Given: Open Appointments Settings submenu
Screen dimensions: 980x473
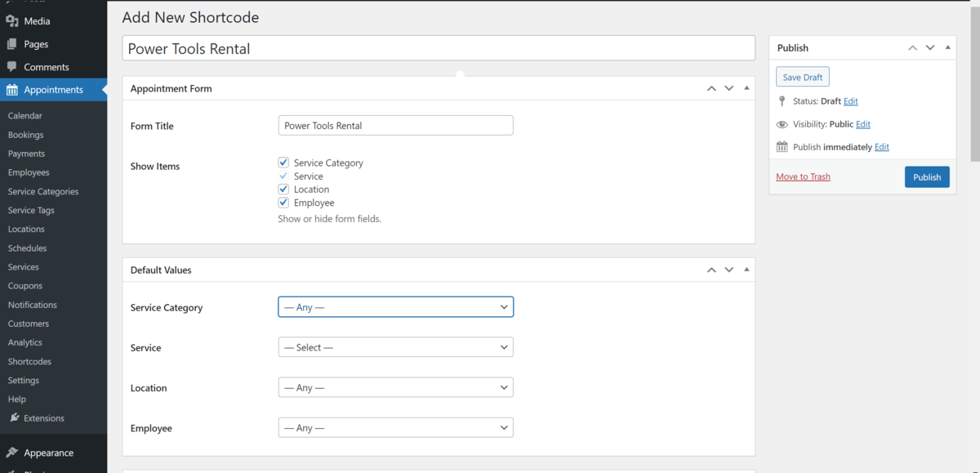Looking at the screenshot, I should click(x=24, y=380).
